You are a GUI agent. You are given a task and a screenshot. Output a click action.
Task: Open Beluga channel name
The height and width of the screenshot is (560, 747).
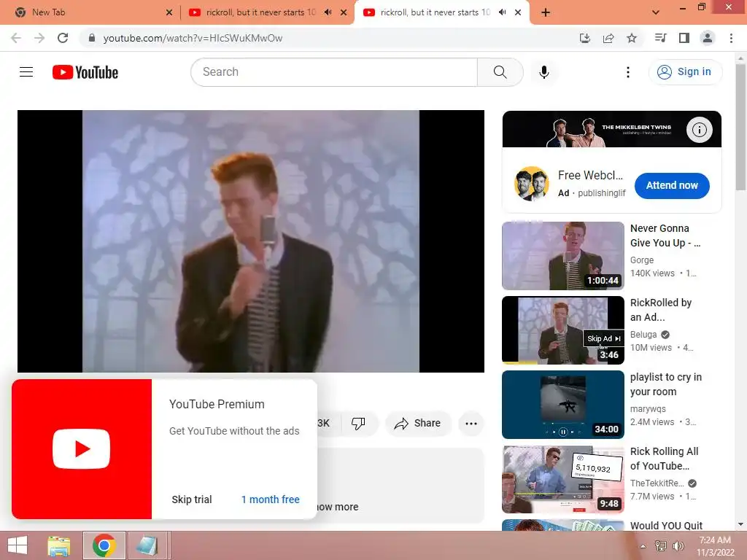tap(643, 334)
